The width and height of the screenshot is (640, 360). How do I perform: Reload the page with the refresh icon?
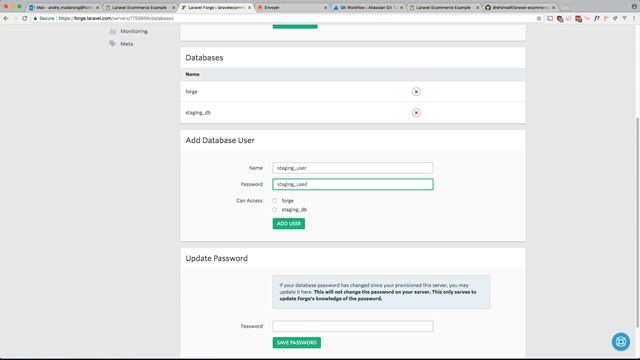click(x=24, y=18)
